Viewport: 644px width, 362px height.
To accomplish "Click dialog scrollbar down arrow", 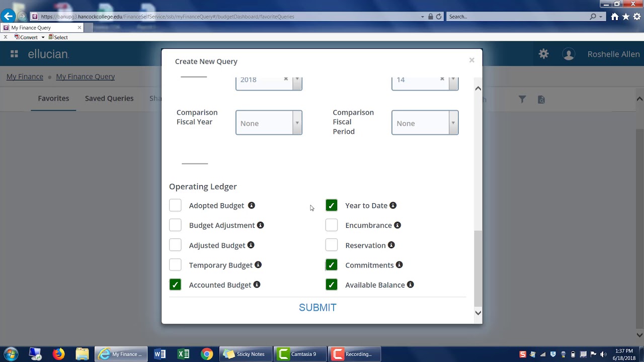I will [478, 313].
